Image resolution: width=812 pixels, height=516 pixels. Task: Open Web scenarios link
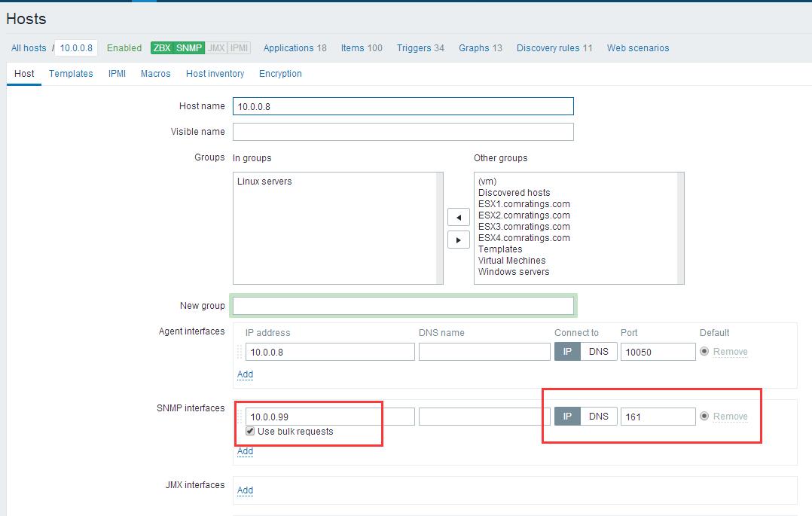click(638, 47)
